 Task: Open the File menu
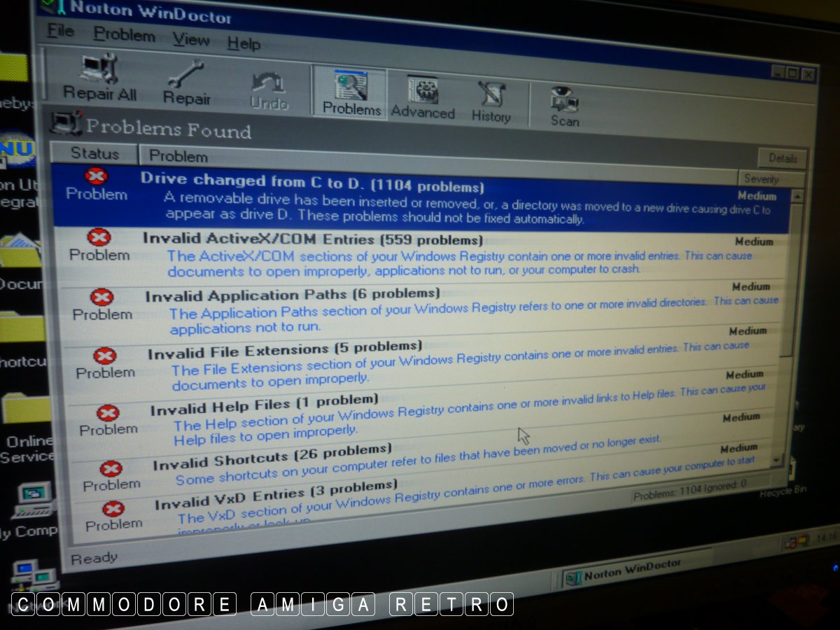click(x=60, y=31)
